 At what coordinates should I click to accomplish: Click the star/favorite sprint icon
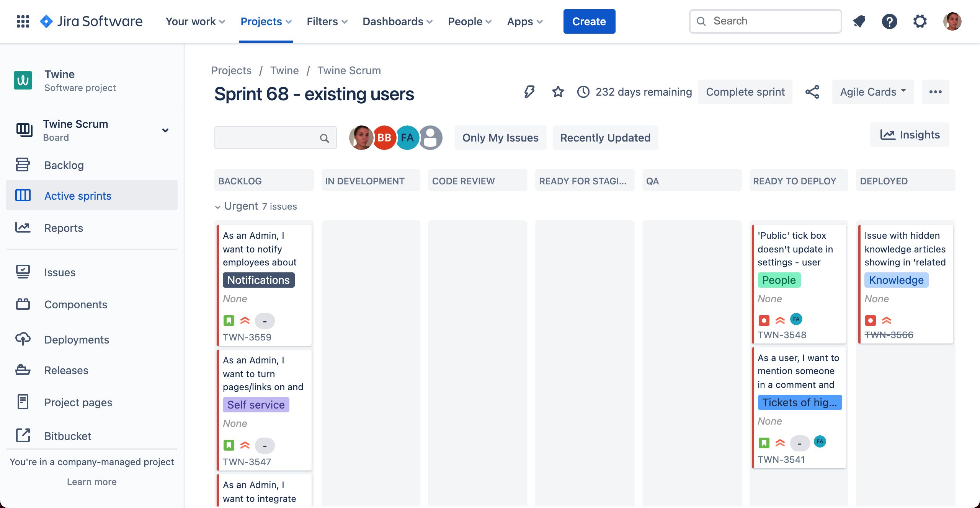click(557, 91)
